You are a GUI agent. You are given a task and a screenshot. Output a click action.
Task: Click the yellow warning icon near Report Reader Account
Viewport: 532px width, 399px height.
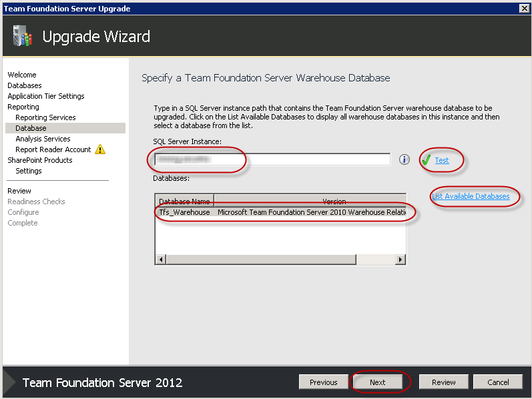click(100, 149)
